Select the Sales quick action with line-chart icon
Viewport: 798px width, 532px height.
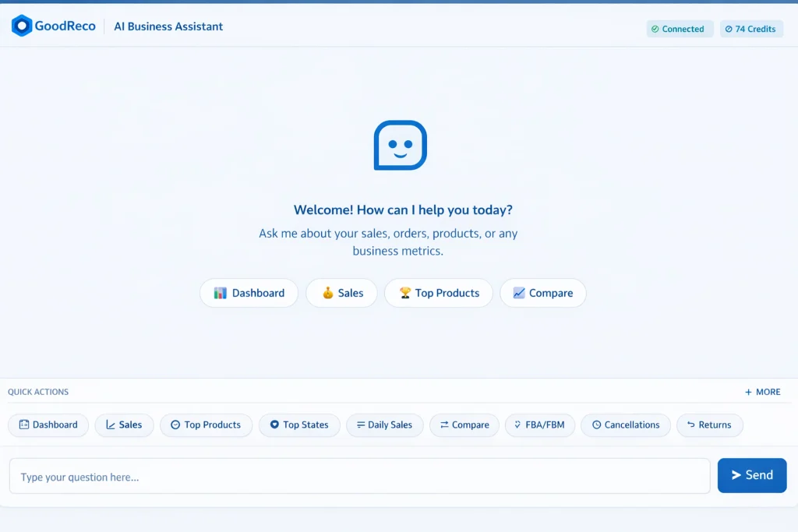pyautogui.click(x=124, y=425)
